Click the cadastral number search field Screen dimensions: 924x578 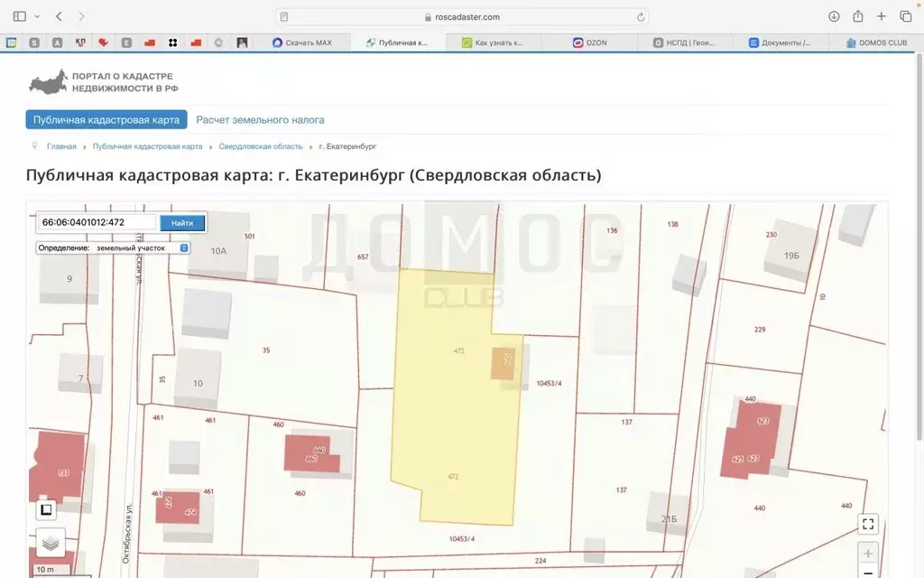(97, 222)
